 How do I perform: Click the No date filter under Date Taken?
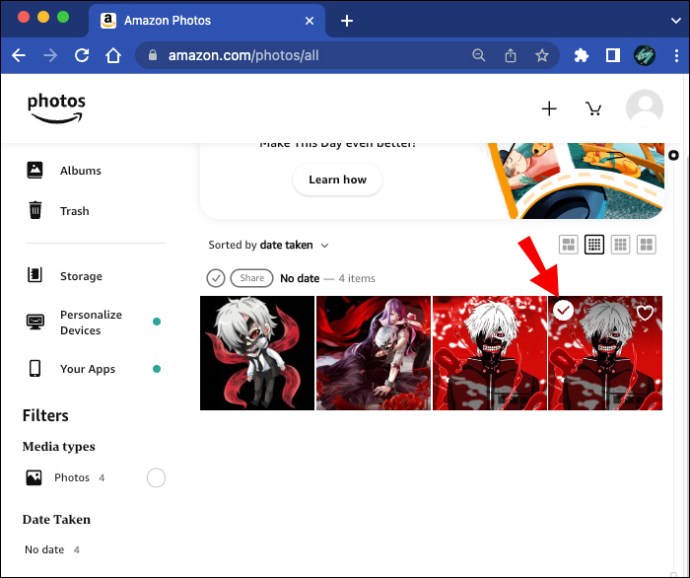[52, 549]
